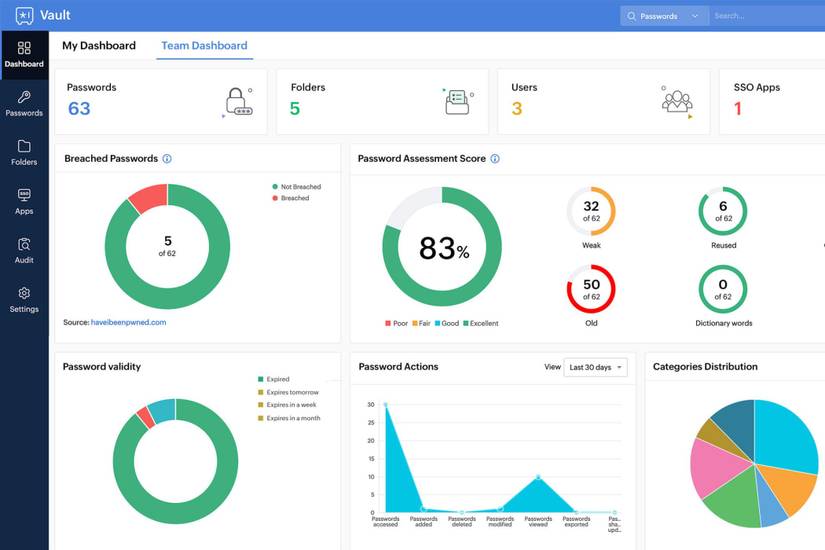Open the Settings gear in sidebar
Viewport: 825px width, 550px height.
point(24,293)
